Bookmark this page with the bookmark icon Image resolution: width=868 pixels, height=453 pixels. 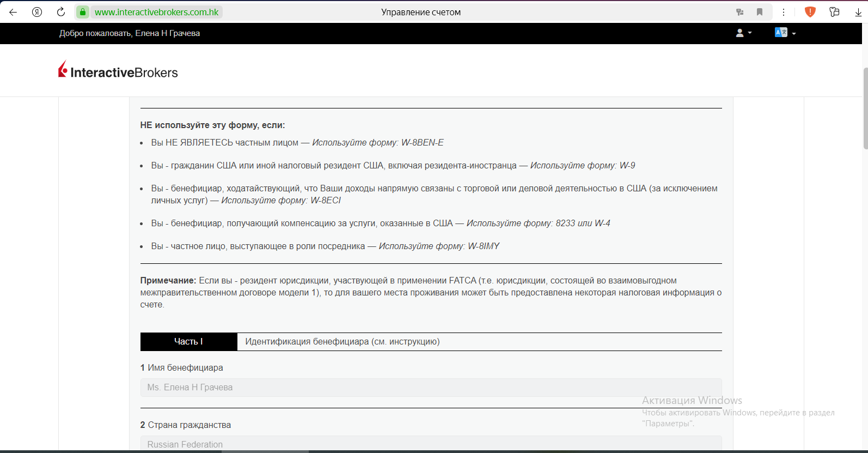click(x=760, y=12)
